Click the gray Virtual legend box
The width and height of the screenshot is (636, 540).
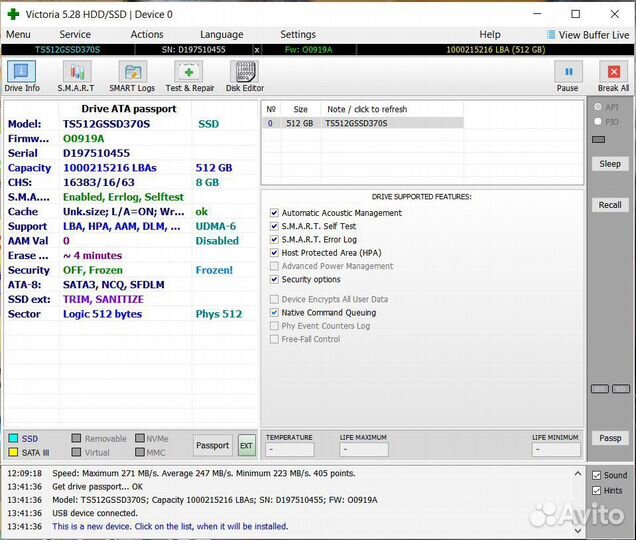(76, 452)
